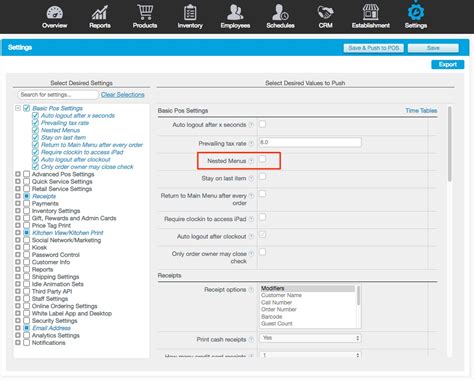Go to Products shopping cart icon
This screenshot has width=474, height=380.
(145, 12)
